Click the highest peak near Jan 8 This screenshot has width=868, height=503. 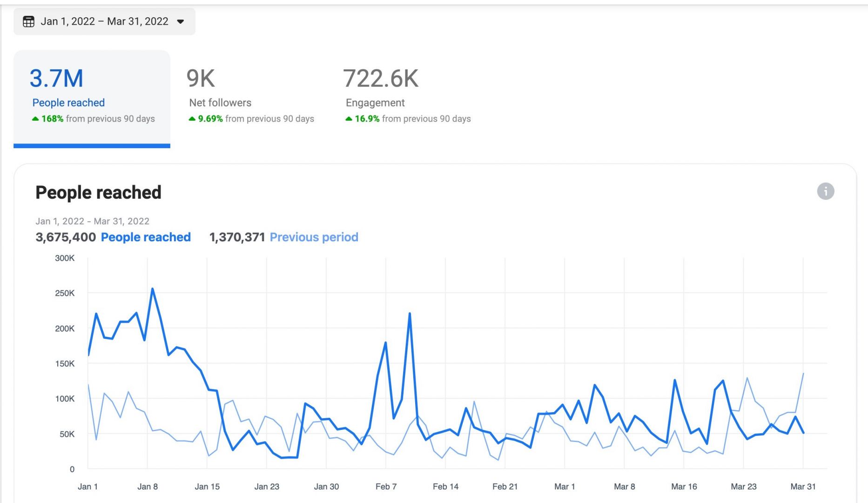153,289
